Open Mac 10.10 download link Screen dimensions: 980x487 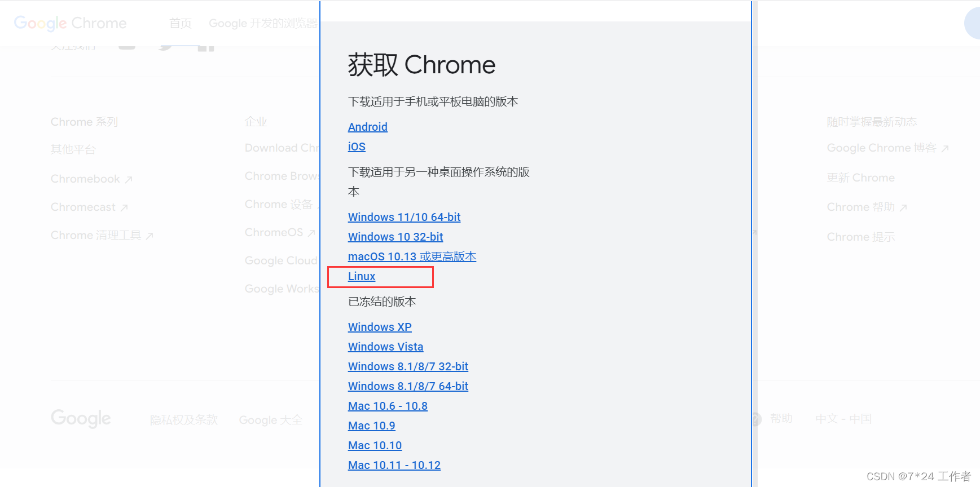coord(375,445)
